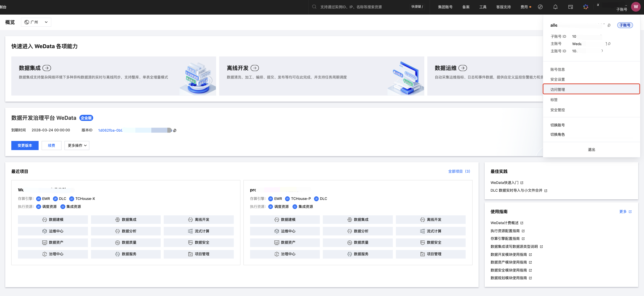
Task: Open the 全部项目 (3) link
Action: [459, 171]
